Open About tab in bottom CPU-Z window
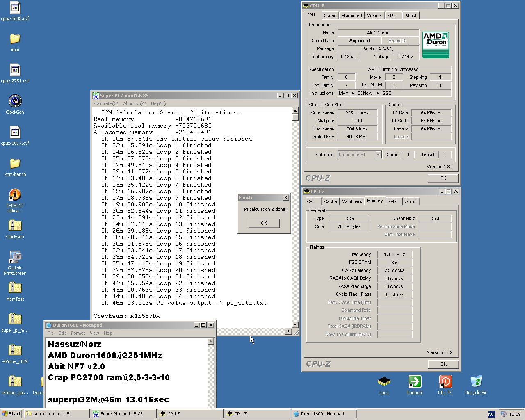The height and width of the screenshot is (420, 525). pos(411,201)
